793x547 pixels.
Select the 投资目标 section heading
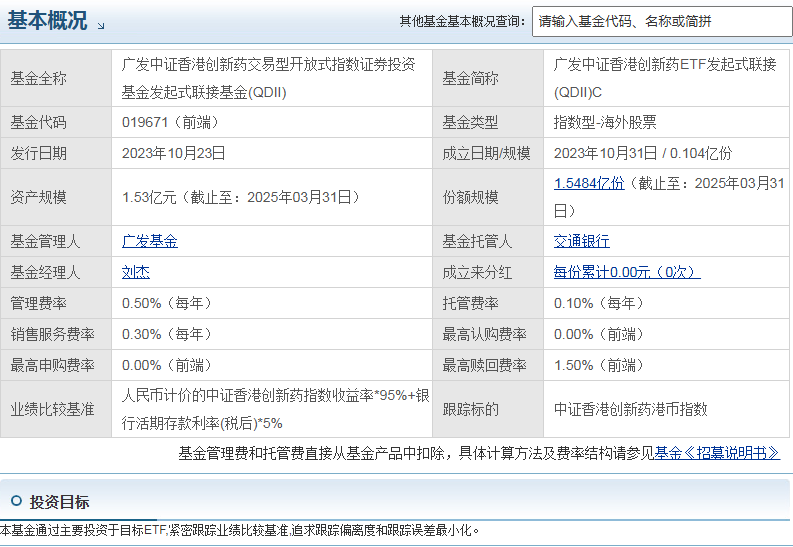(59, 502)
